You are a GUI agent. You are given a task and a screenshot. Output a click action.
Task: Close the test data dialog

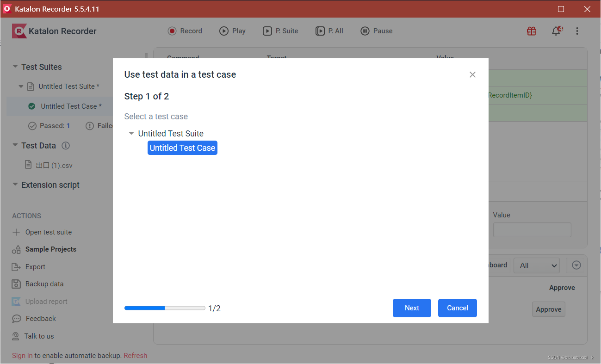coord(472,74)
